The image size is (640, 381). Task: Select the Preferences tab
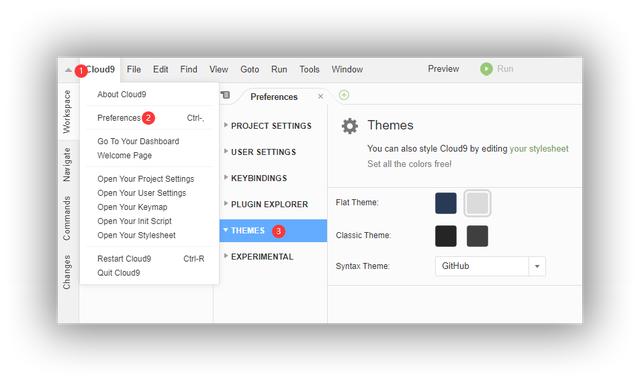[274, 97]
